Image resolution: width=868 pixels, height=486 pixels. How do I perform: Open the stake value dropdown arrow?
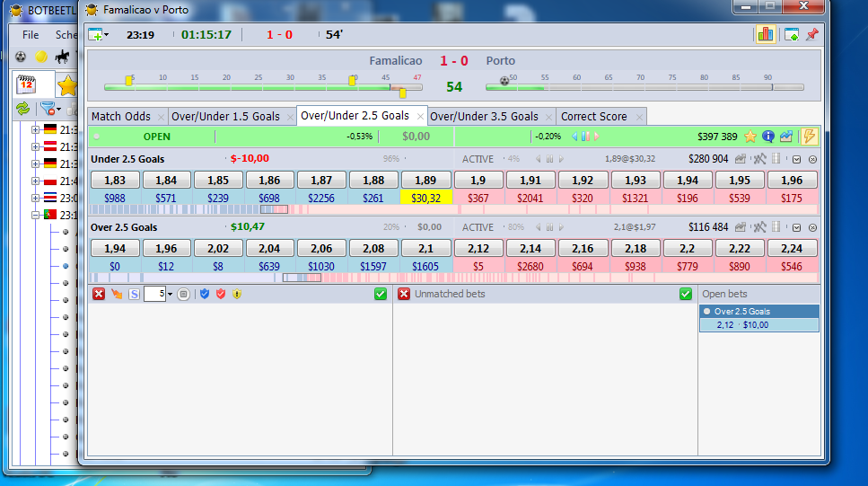coord(170,295)
